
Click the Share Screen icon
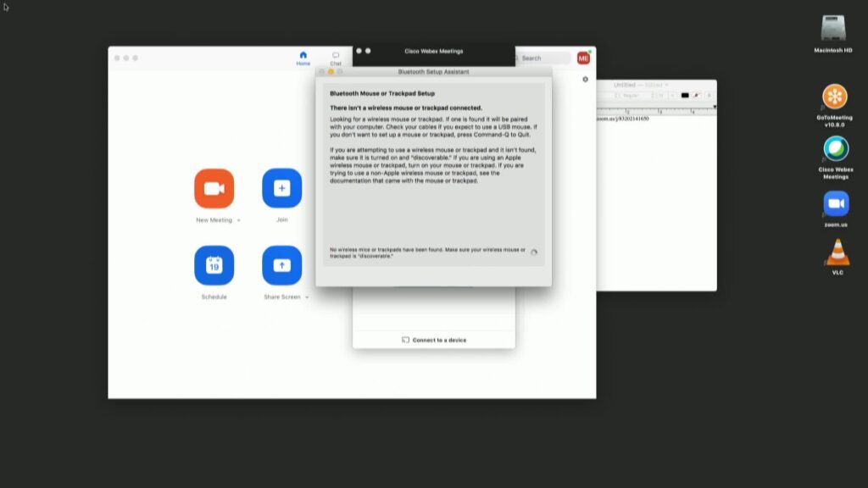281,265
